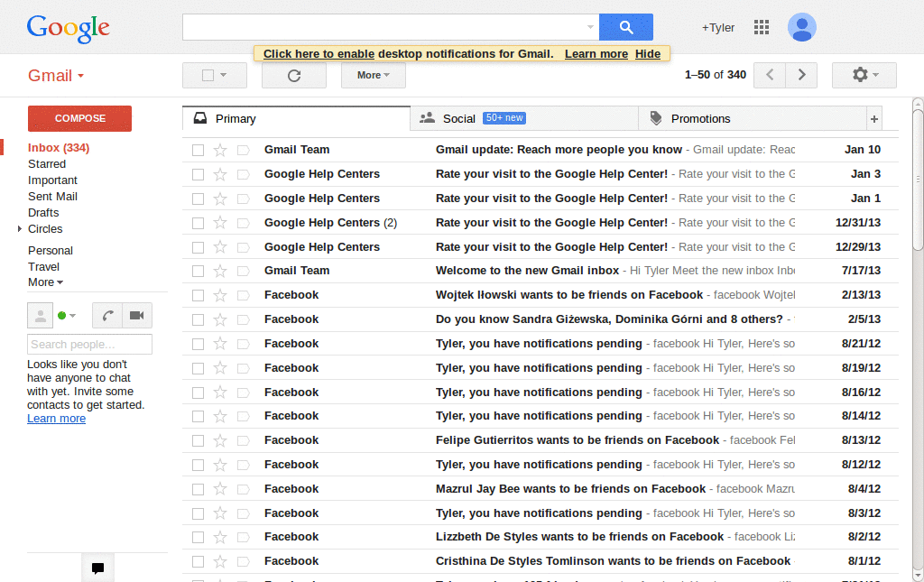Open the select dropdown arrow beside checkbox

click(x=224, y=76)
